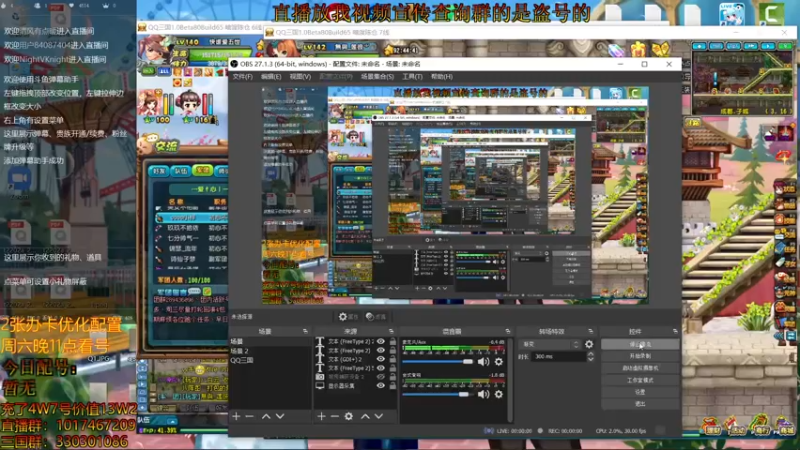Increase the 时长 duration value

point(590,354)
